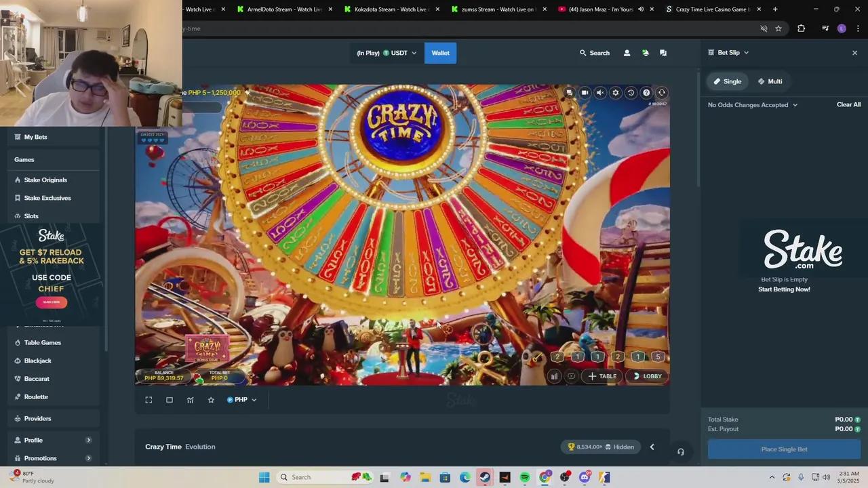Click the 8,534.00× Hidden win badge

601,447
